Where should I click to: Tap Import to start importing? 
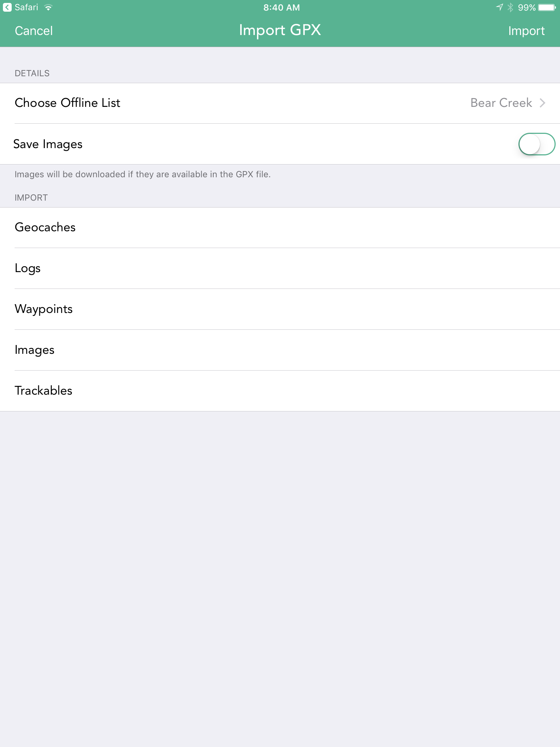(526, 31)
